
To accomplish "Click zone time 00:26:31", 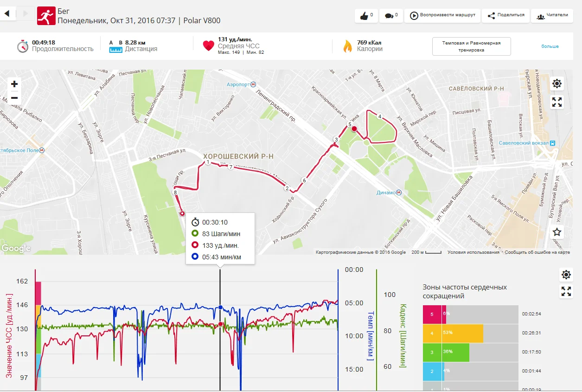I will click(x=531, y=333).
